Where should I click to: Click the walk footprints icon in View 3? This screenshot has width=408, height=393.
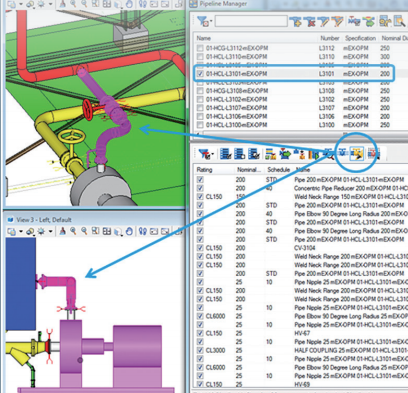tap(143, 231)
